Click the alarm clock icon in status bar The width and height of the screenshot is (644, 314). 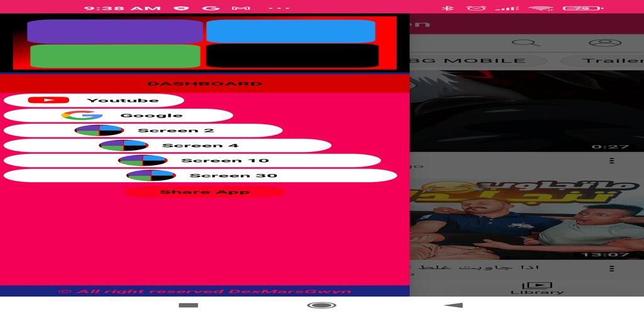(475, 8)
